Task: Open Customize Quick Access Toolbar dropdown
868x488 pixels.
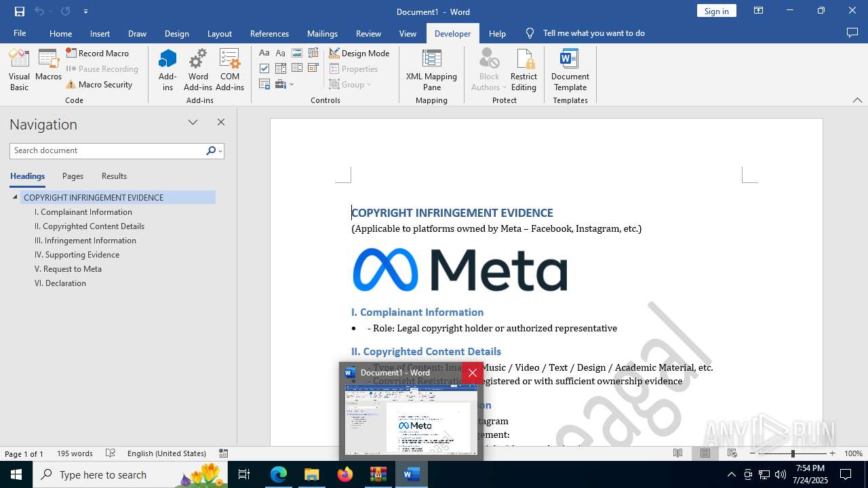Action: coord(85,12)
